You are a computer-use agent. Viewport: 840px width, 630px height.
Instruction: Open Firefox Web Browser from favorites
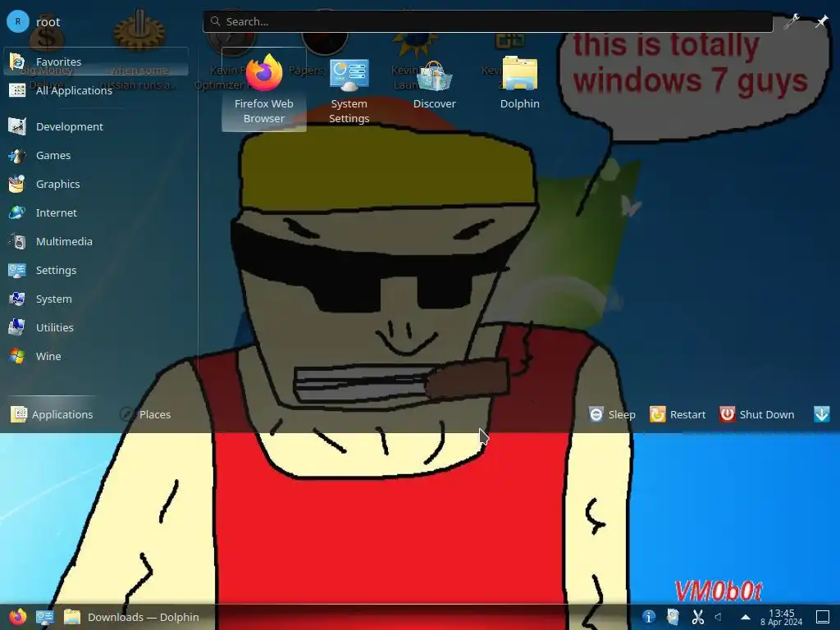coord(263,89)
